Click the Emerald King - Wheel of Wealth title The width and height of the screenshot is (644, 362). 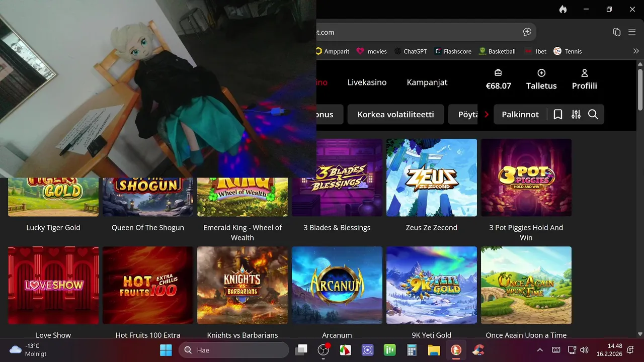(243, 232)
